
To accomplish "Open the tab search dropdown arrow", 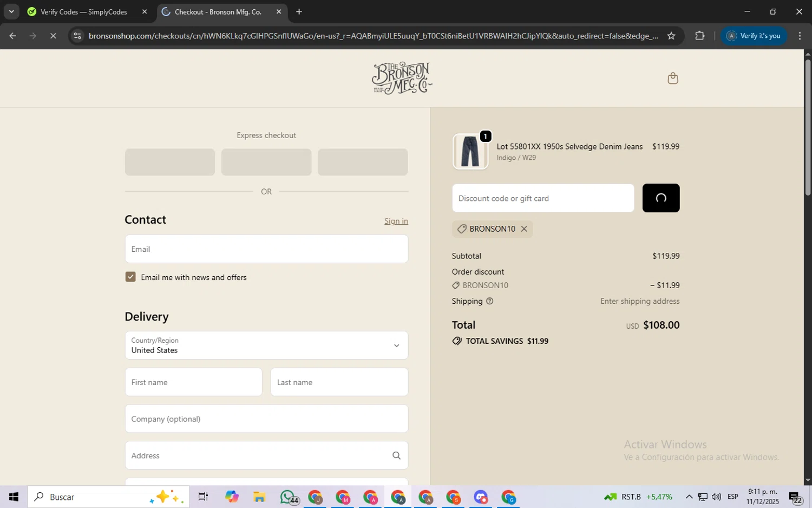I will (x=11, y=11).
